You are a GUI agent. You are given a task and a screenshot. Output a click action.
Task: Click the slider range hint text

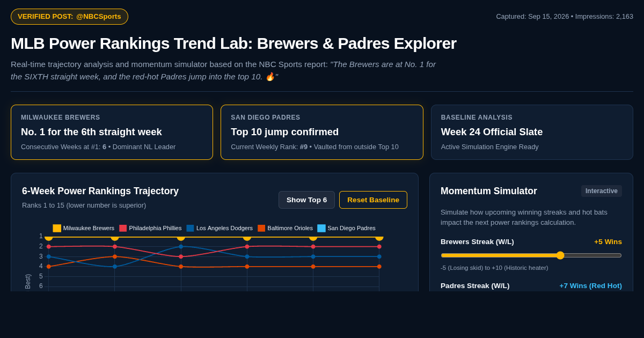(x=494, y=268)
